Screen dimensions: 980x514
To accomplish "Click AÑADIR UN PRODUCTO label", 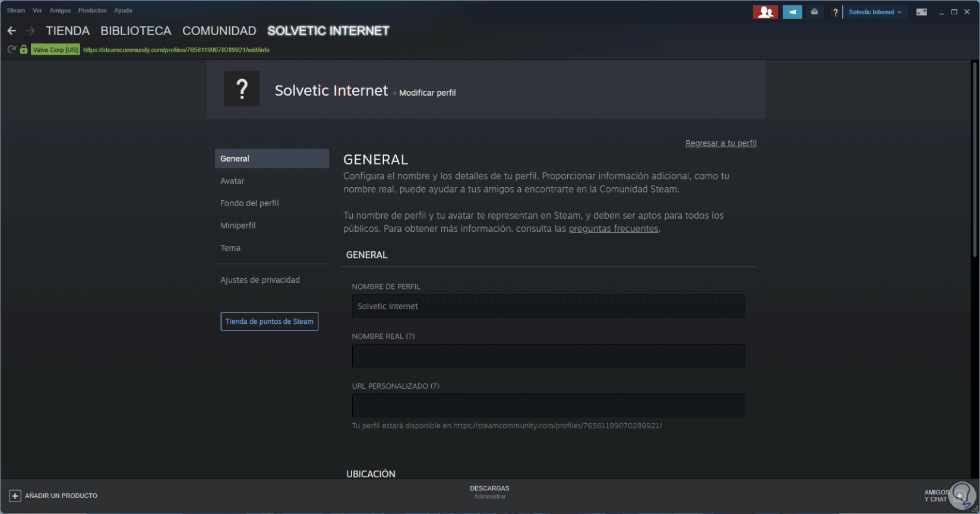I will click(61, 496).
